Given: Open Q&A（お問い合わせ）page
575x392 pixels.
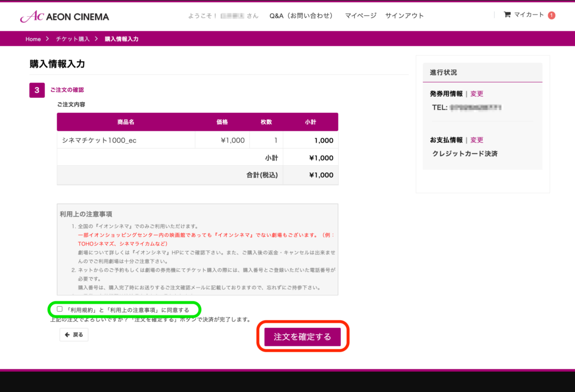Looking at the screenshot, I should coord(301,16).
